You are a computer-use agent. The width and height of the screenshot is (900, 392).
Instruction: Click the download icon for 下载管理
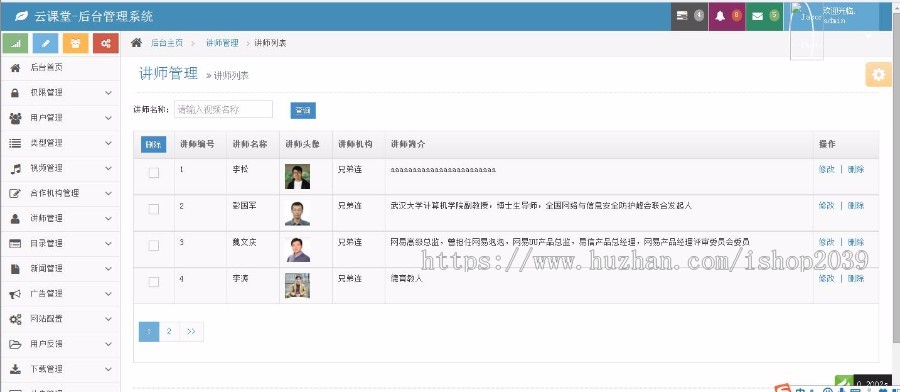coord(15,369)
